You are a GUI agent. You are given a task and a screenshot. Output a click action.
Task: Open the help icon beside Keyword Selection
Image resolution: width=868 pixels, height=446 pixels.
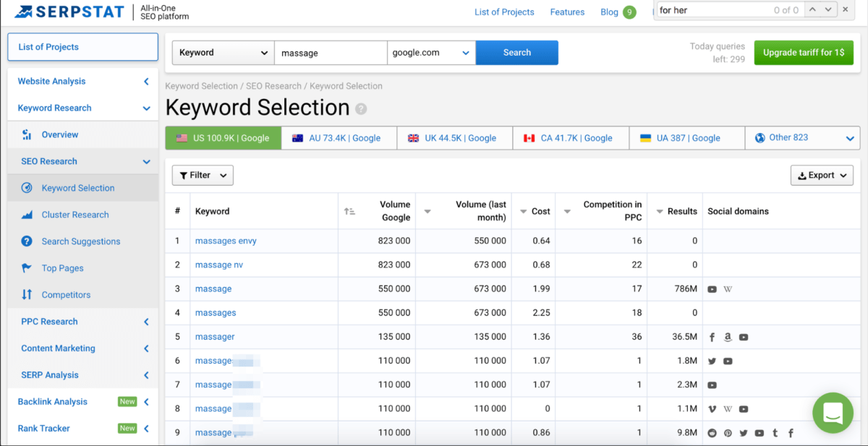(361, 109)
